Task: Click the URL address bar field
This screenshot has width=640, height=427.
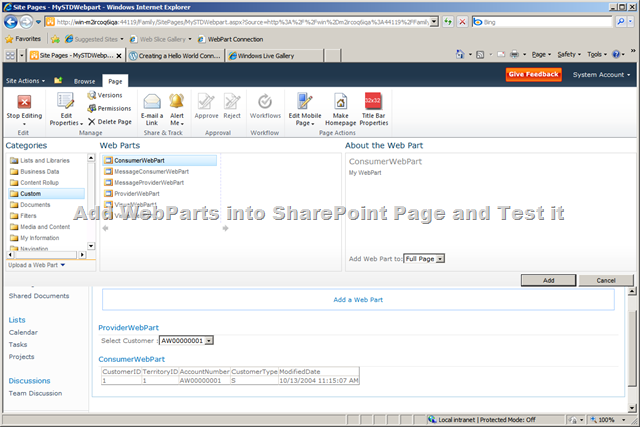Action: 242,22
